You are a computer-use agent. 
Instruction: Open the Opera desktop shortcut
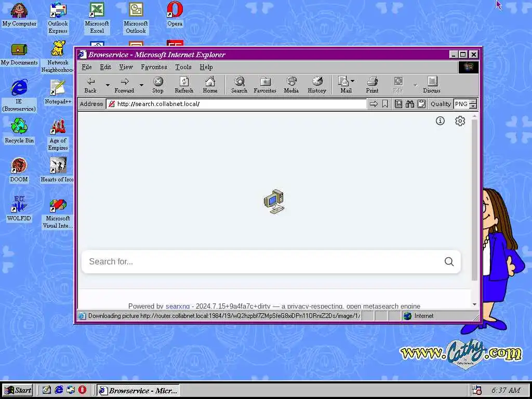175,15
